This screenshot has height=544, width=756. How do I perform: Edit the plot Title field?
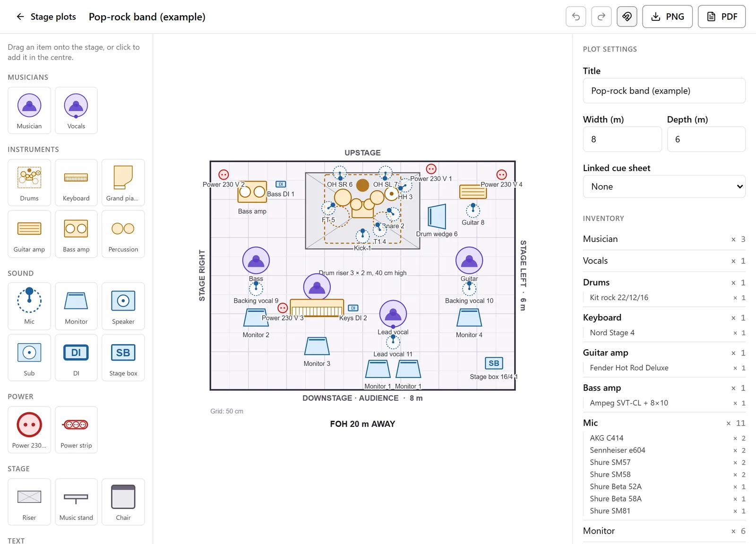click(664, 91)
